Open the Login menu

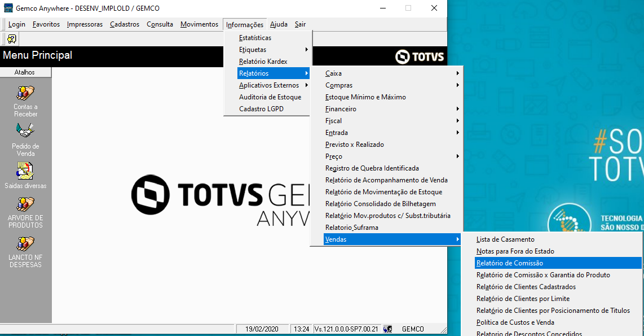pos(17,24)
